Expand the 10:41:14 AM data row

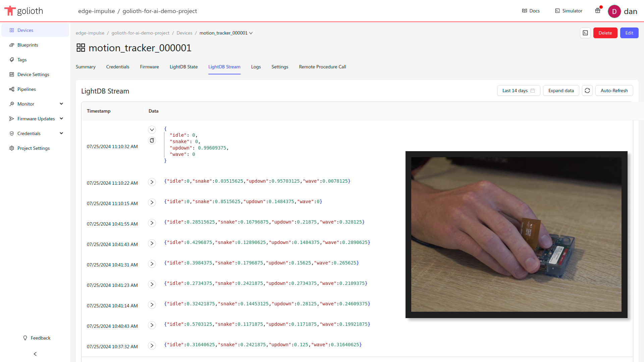(x=152, y=305)
